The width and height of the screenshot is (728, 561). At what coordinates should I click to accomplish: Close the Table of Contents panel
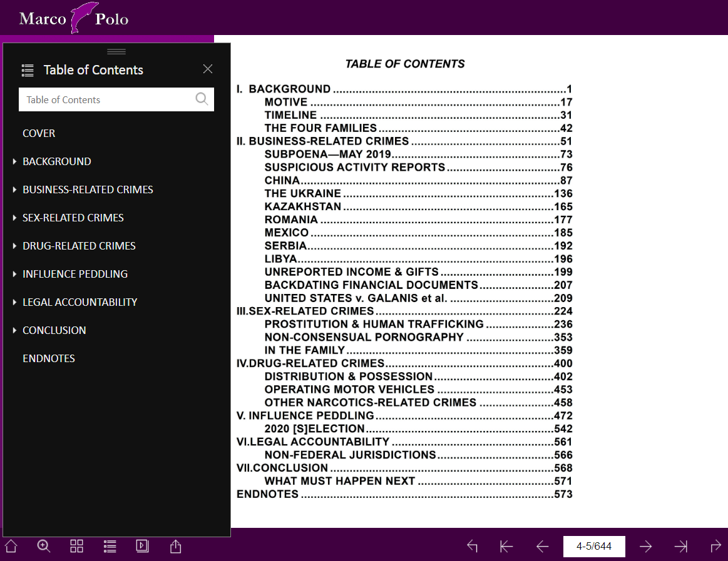[x=208, y=69]
